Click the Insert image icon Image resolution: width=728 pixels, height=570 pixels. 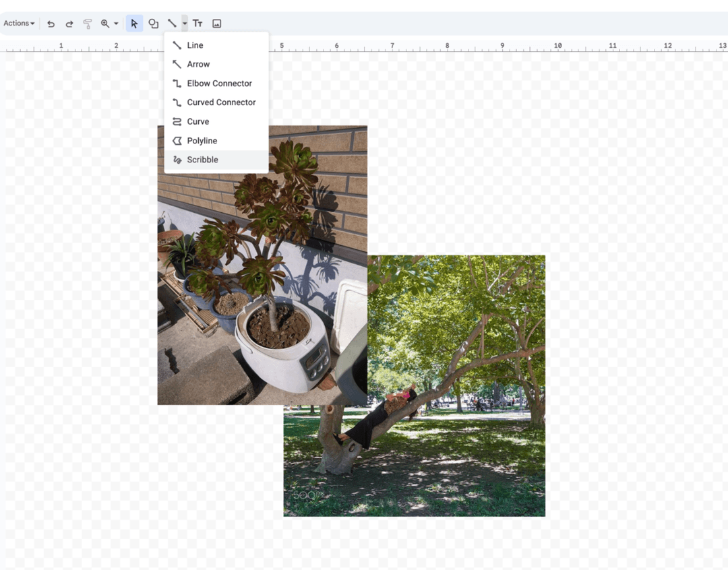tap(216, 24)
